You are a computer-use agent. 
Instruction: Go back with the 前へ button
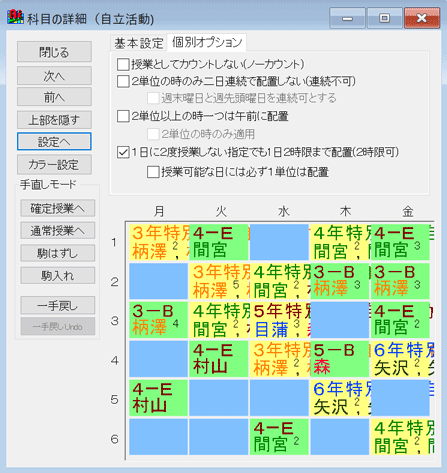[54, 97]
